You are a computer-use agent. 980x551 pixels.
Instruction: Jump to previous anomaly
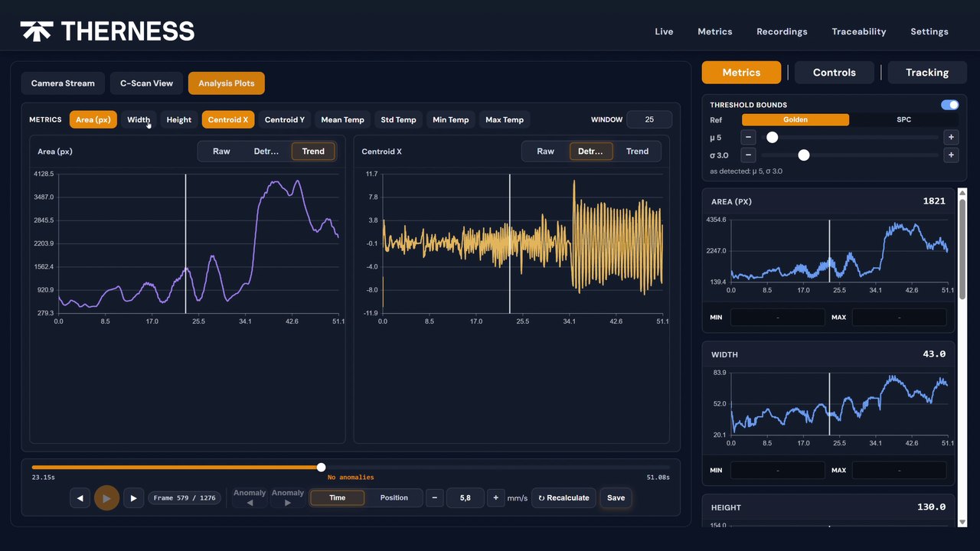250,498
